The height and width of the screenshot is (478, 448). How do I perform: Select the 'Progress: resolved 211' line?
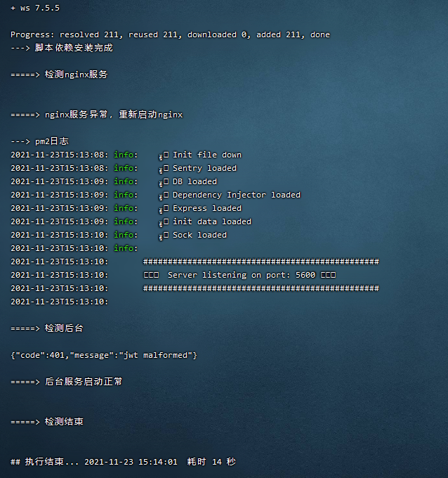(x=170, y=34)
